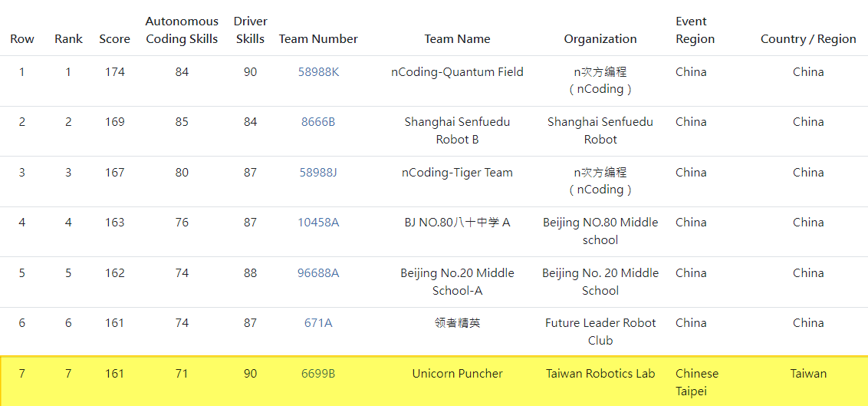Viewport: 868px width, 406px height.
Task: Sort by the Rank column header
Action: pyautogui.click(x=69, y=39)
